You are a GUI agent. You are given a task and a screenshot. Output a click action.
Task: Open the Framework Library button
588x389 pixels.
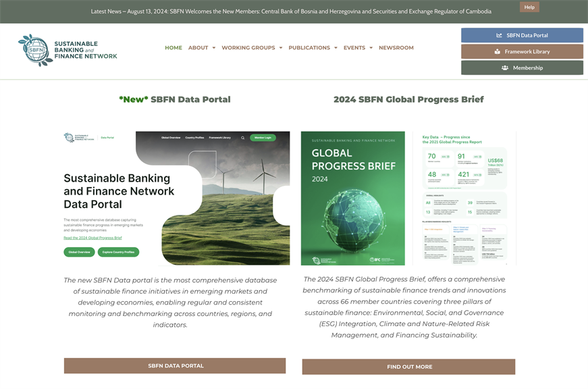click(522, 51)
